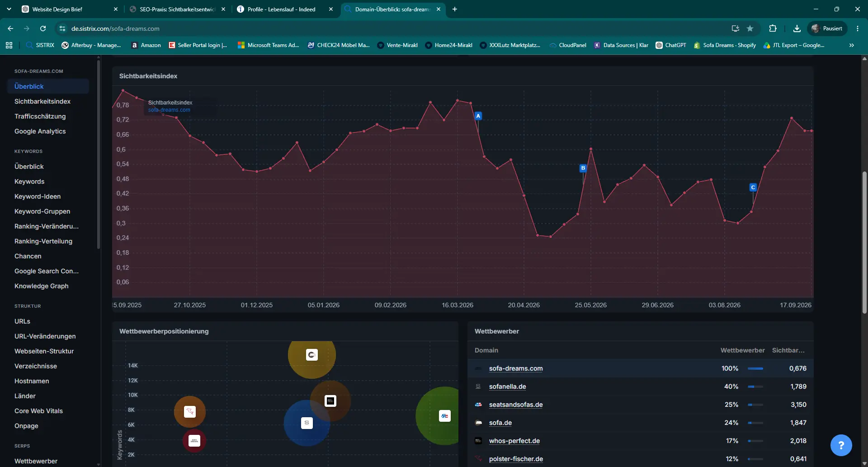
Task: Open a new browser tab
Action: (x=455, y=9)
